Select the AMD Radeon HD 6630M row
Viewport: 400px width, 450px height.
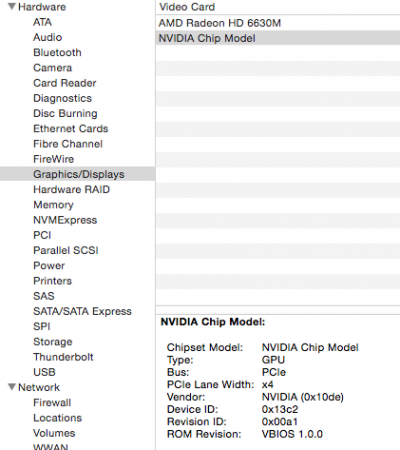(278, 23)
